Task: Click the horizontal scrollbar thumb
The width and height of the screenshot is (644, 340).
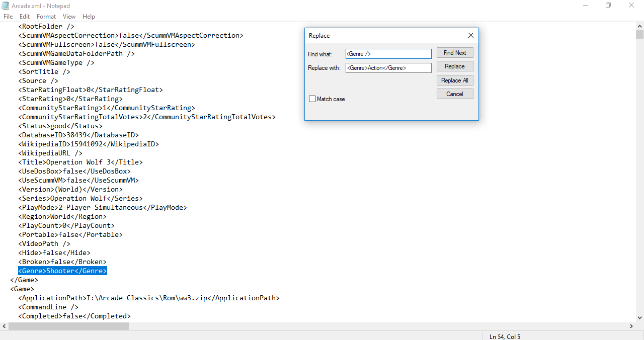Action: coord(68,326)
